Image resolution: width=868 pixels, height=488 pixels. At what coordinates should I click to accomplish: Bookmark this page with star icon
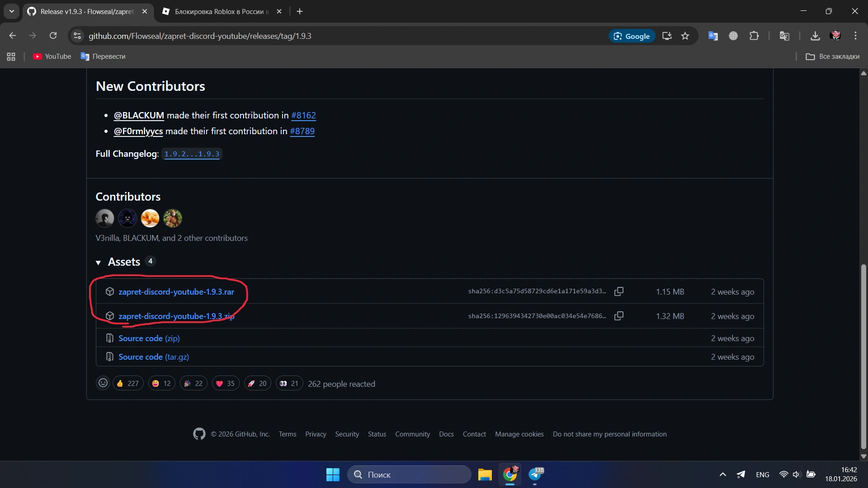[x=685, y=36]
